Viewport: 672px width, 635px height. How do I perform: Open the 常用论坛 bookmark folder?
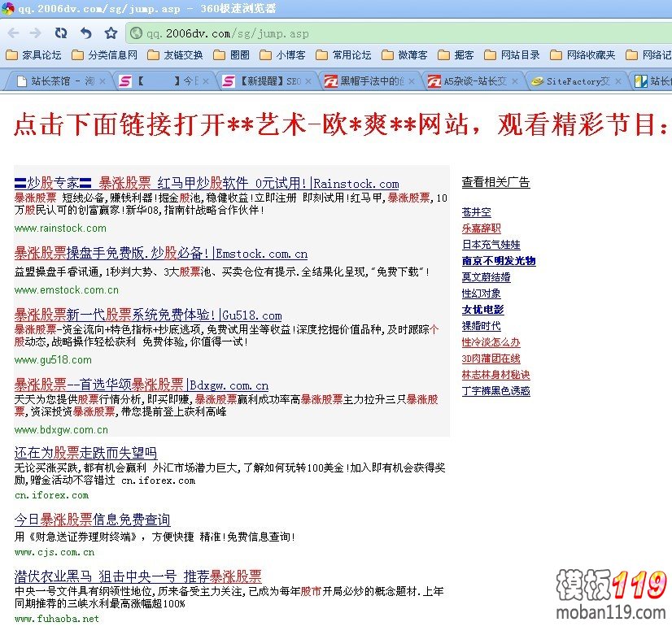pos(343,55)
